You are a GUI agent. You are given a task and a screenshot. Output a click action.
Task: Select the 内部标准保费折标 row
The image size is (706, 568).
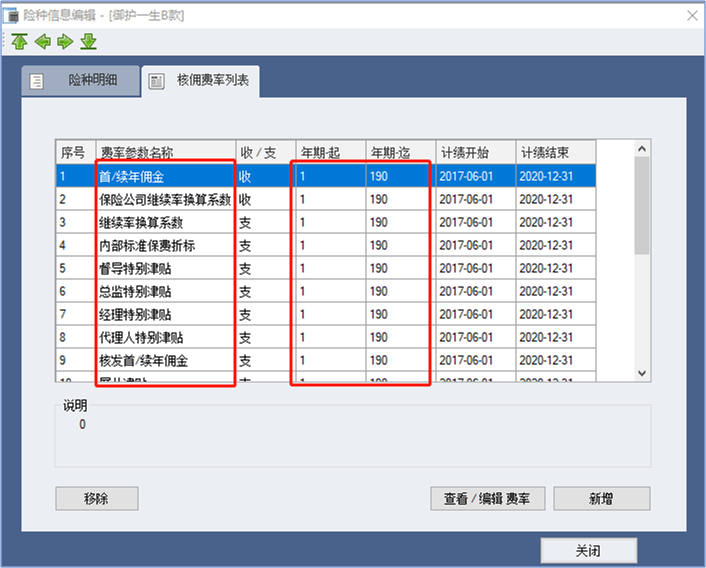pos(165,245)
